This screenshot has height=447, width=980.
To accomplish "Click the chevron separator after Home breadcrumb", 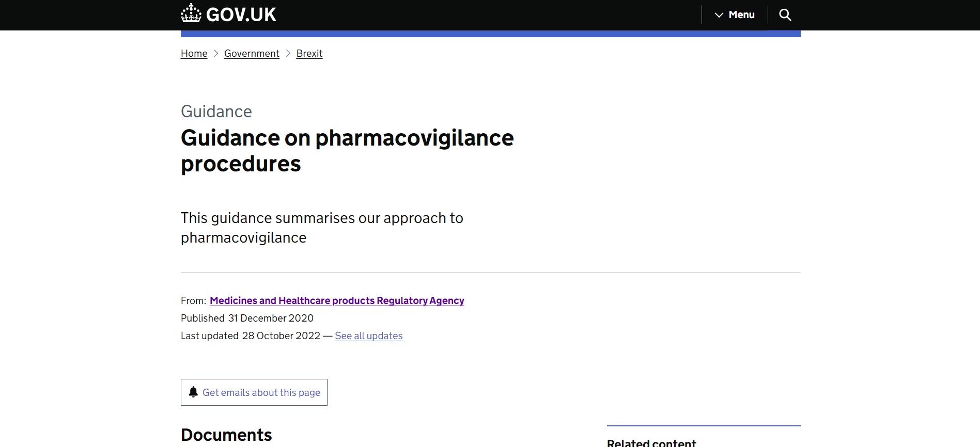I will (x=216, y=54).
